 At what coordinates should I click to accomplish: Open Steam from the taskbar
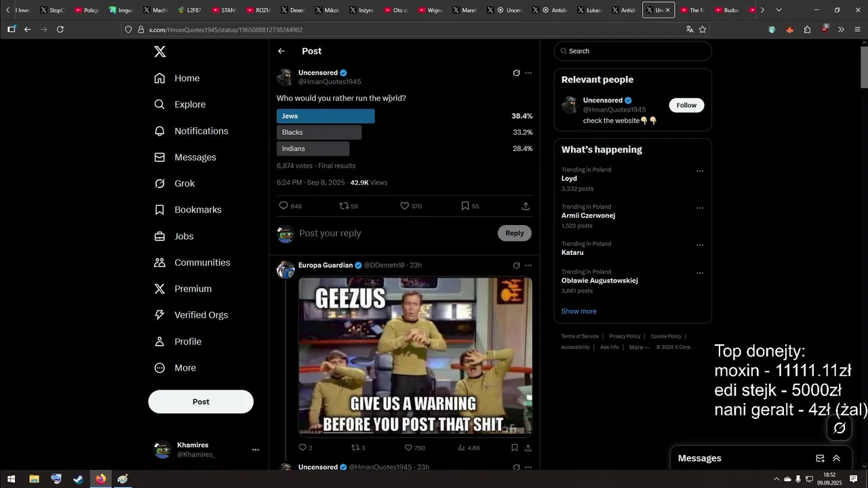tap(79, 479)
